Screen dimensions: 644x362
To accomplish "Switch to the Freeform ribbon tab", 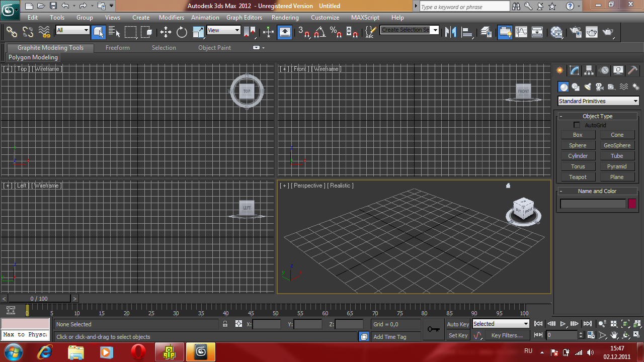I will tap(118, 48).
